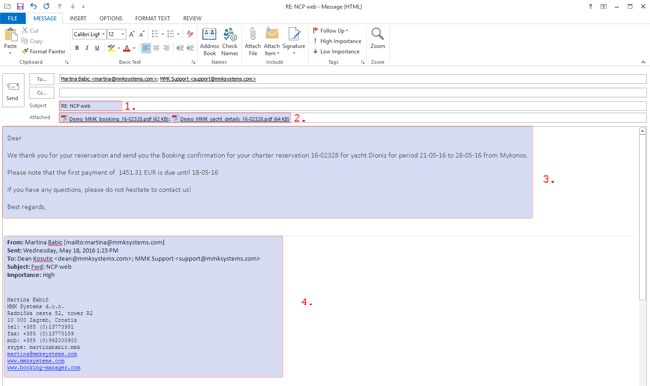The height and width of the screenshot is (386, 650).
Task: Toggle underline formatting
Action: coord(97,48)
